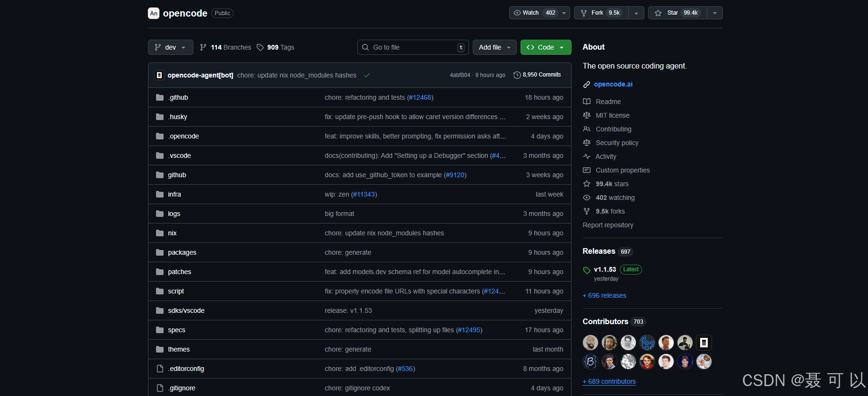View the 909 Tags link

tap(276, 47)
